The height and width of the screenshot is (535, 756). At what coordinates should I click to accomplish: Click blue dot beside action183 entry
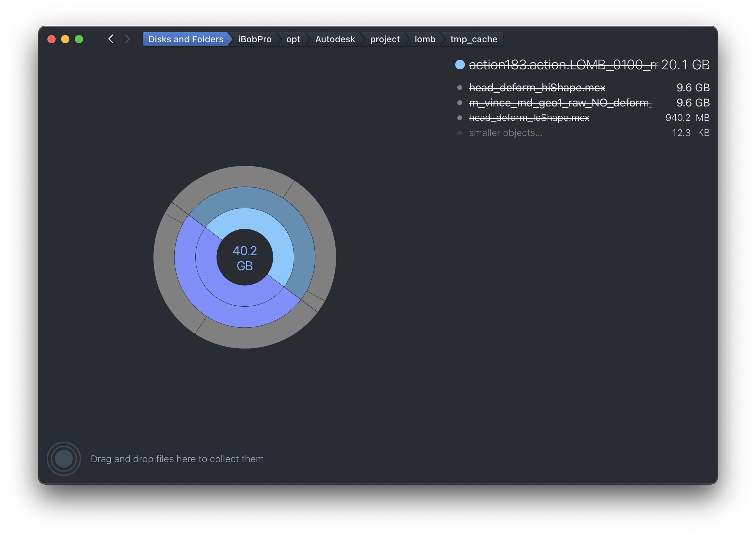(460, 65)
